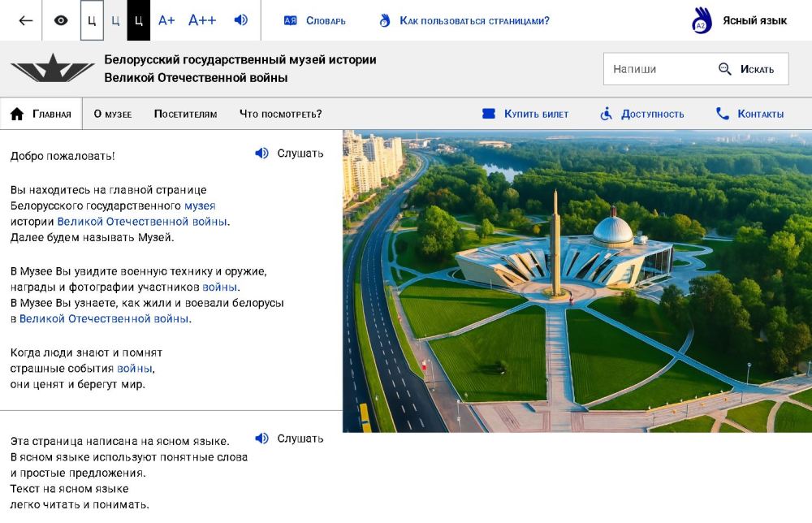Click the museum star logo
The height and width of the screenshot is (523, 812).
[53, 68]
